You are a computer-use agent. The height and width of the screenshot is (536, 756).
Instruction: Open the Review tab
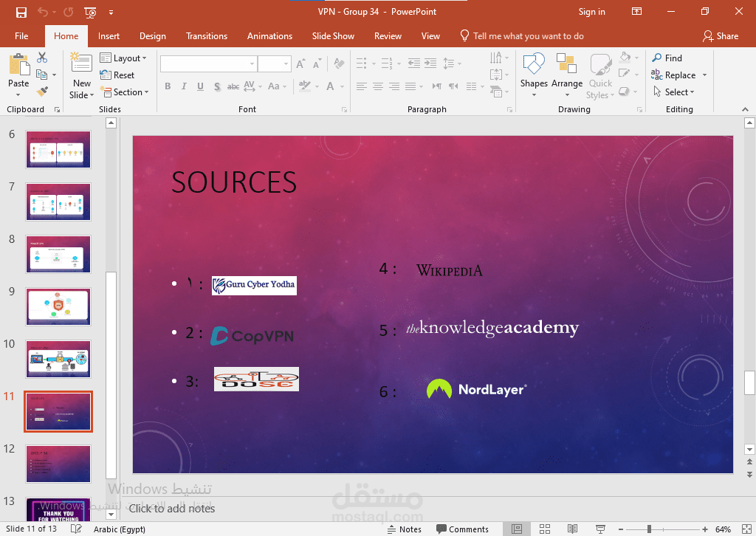click(388, 36)
